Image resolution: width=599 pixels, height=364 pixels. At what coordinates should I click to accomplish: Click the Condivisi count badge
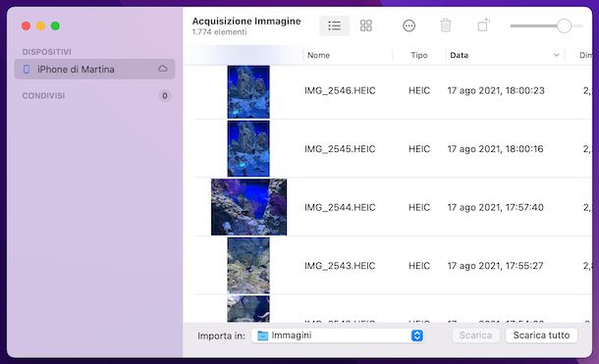[x=165, y=96]
